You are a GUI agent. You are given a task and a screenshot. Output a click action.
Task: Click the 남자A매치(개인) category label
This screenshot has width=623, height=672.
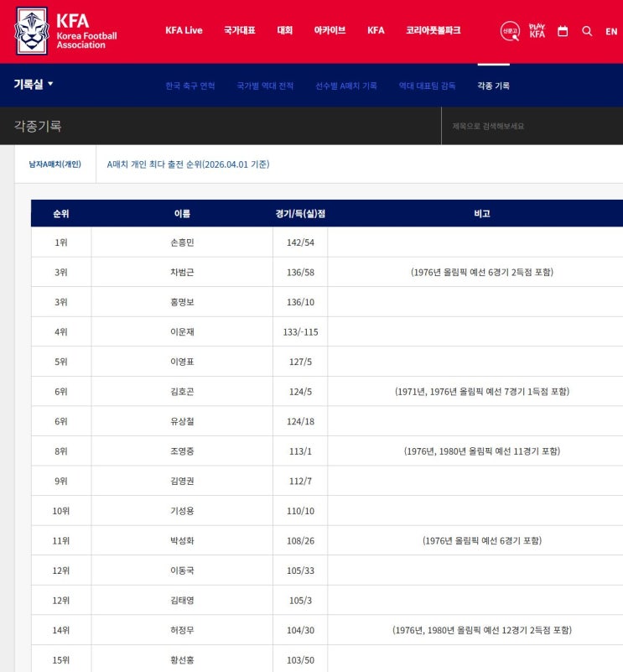pos(55,164)
